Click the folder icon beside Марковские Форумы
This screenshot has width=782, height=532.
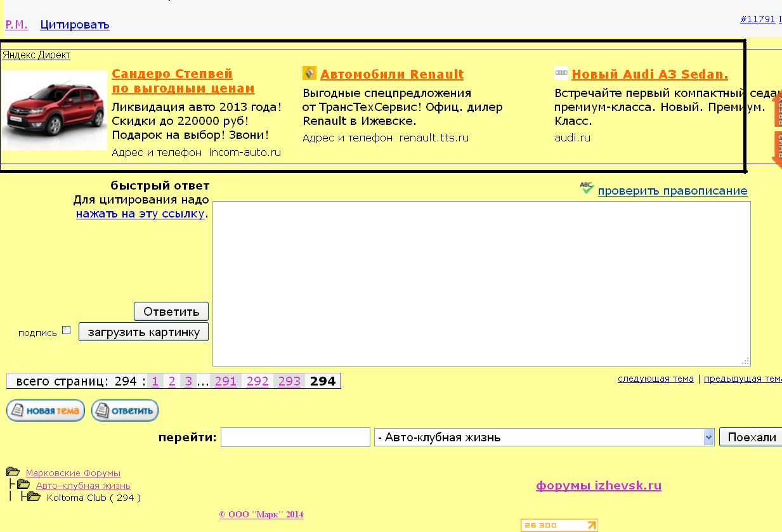13,472
